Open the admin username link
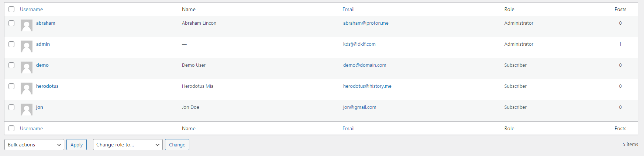This screenshot has height=156, width=644. point(43,44)
